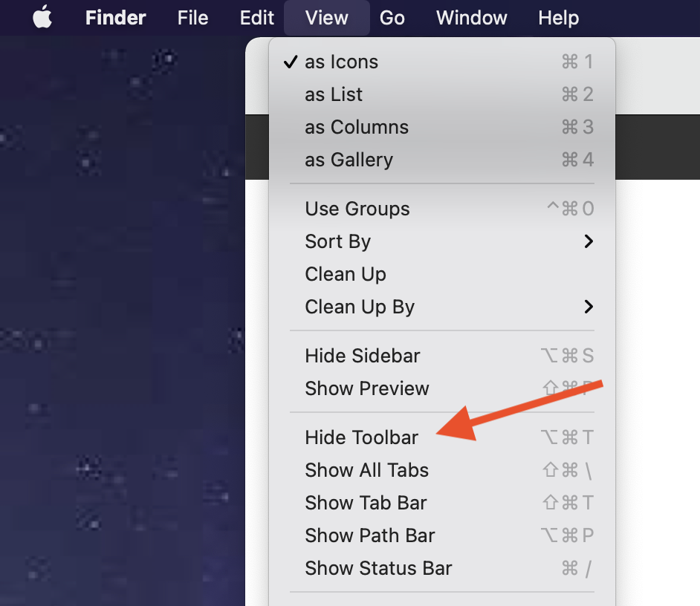The width and height of the screenshot is (700, 606).
Task: Open the Edit menu
Action: click(x=256, y=18)
